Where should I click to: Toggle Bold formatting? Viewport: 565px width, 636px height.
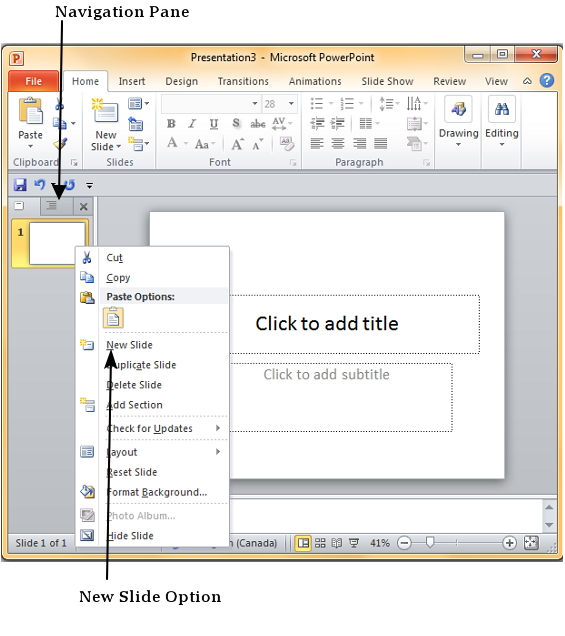(171, 124)
